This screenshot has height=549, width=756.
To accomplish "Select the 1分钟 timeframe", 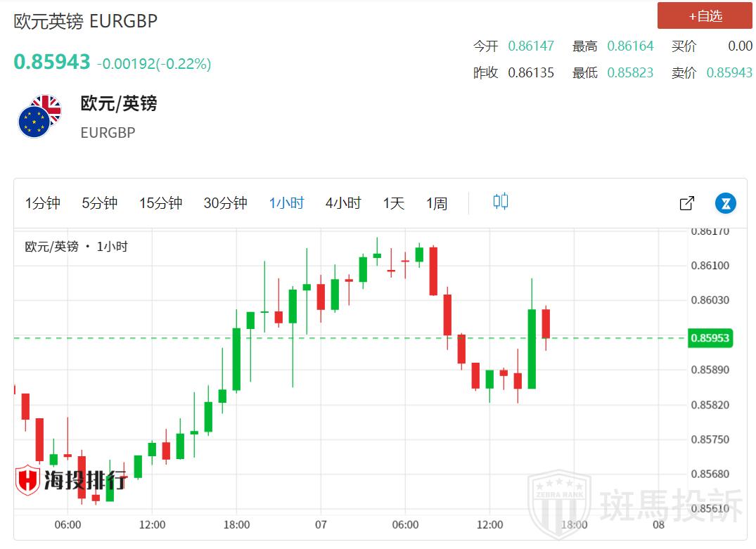I will (43, 203).
